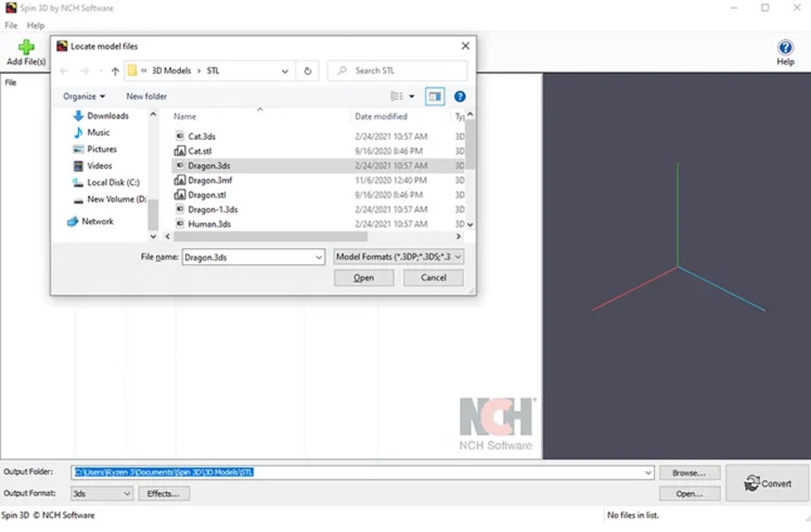This screenshot has width=811, height=532.
Task: Click the File column header in main list
Action: (11, 82)
